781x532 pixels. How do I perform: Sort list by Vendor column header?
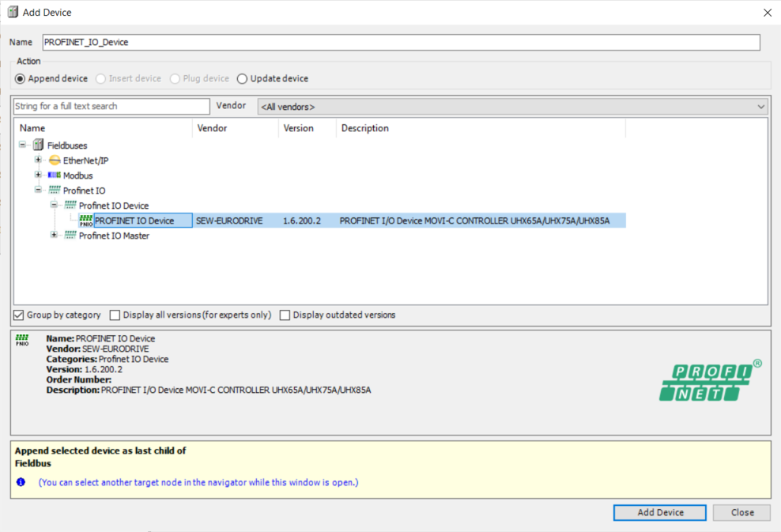pos(235,128)
